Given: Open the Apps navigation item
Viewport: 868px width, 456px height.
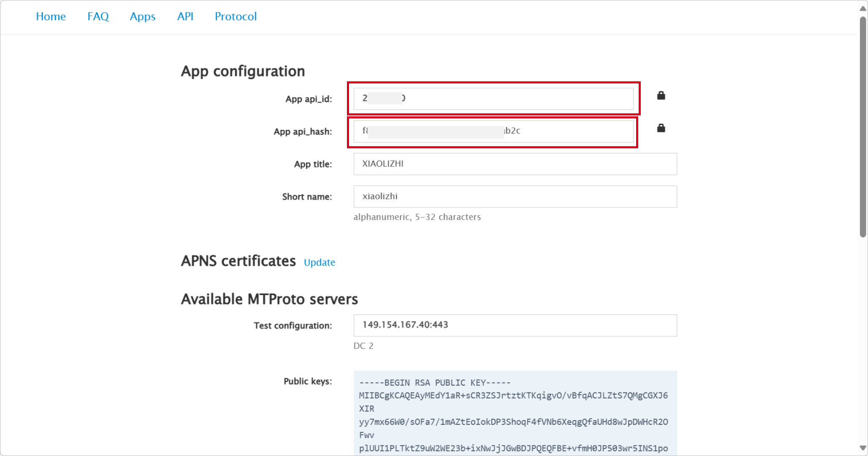Looking at the screenshot, I should [x=142, y=16].
